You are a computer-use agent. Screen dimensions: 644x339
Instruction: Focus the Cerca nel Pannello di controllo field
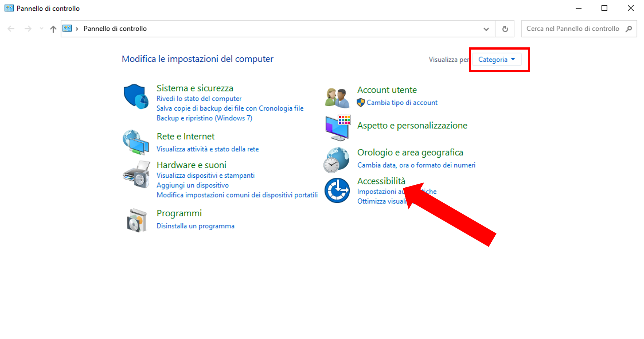pyautogui.click(x=579, y=29)
